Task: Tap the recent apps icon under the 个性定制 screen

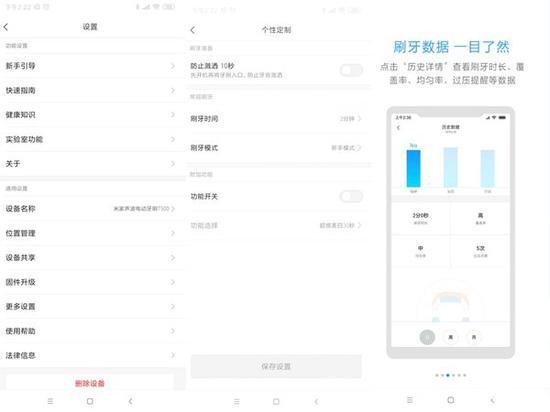Action: pos(237,401)
